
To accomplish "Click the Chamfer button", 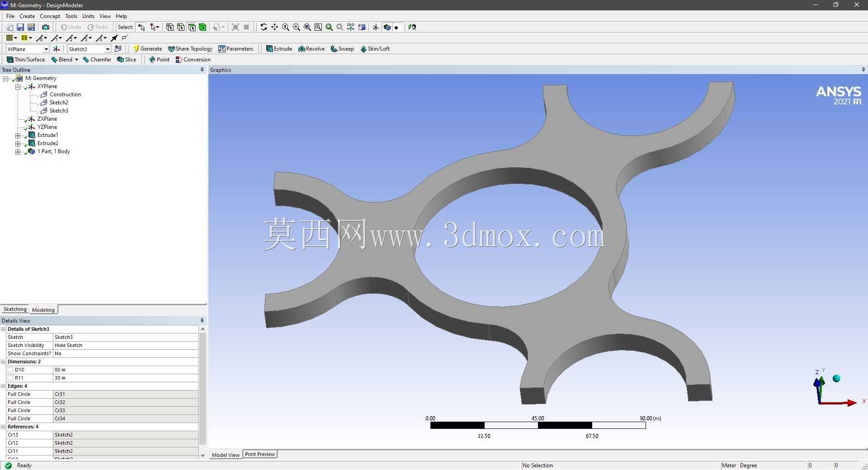I will [x=97, y=60].
